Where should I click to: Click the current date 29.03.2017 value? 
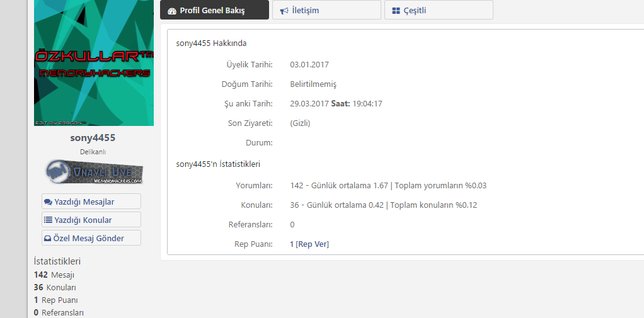click(309, 103)
